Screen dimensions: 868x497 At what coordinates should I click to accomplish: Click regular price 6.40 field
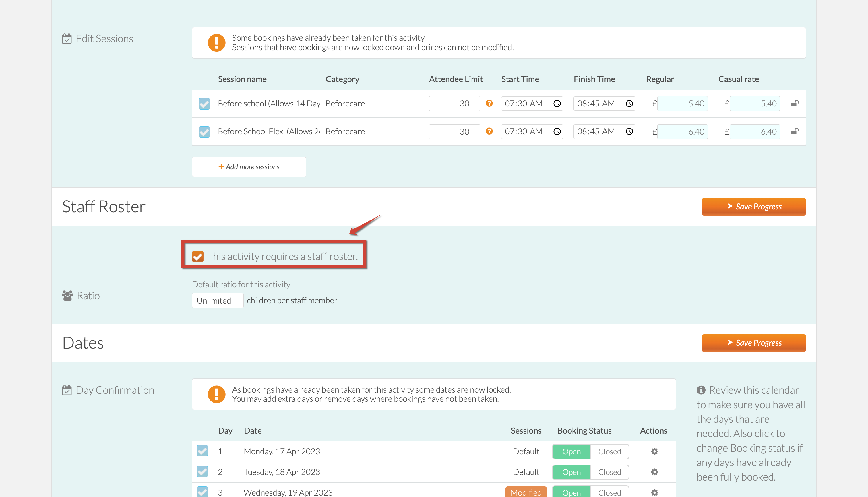[682, 131]
